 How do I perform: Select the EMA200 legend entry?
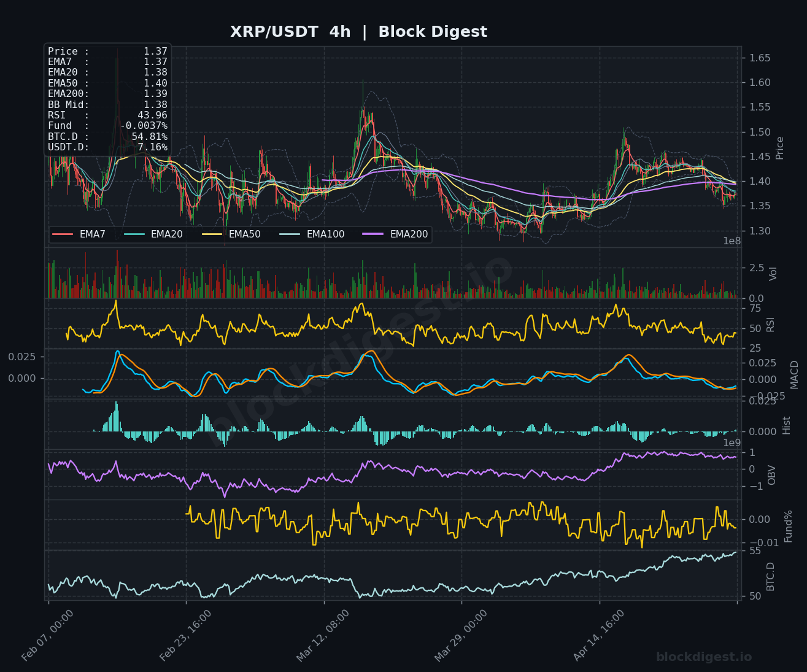click(x=395, y=234)
